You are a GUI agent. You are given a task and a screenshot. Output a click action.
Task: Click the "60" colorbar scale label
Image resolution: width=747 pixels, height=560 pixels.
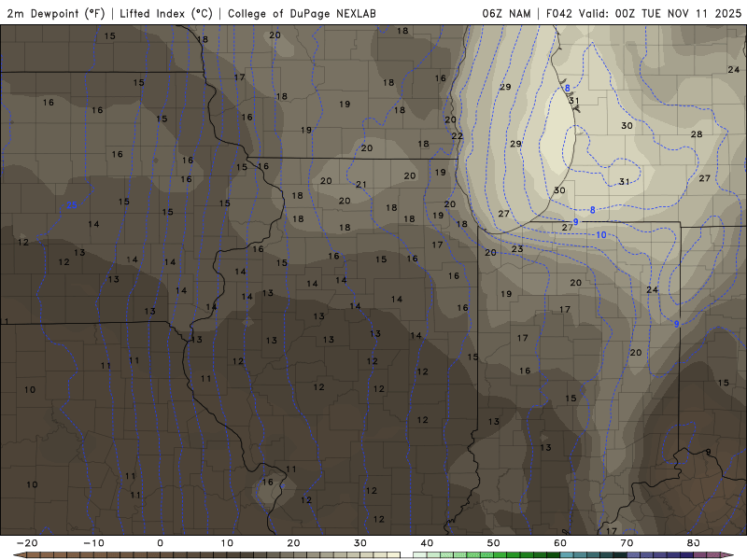560,543
